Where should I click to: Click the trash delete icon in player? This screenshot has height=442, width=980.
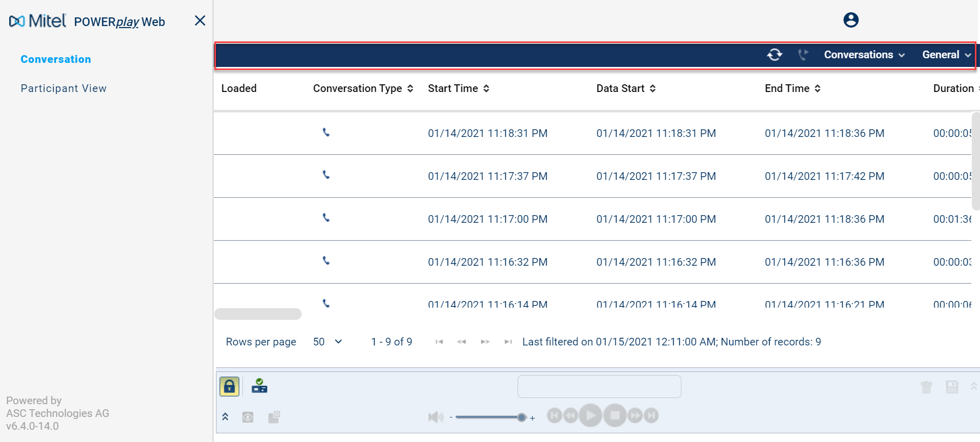click(x=926, y=387)
